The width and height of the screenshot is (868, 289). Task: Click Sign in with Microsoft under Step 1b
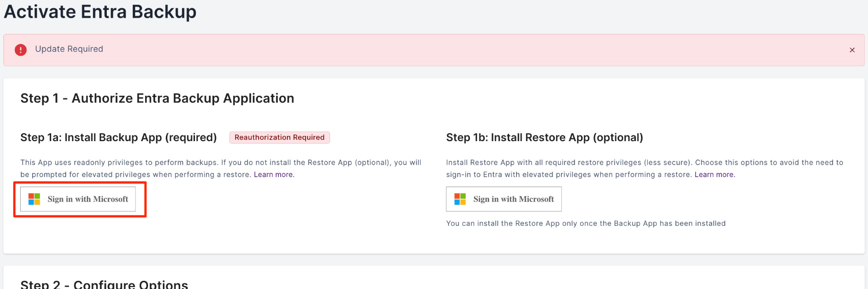[504, 199]
